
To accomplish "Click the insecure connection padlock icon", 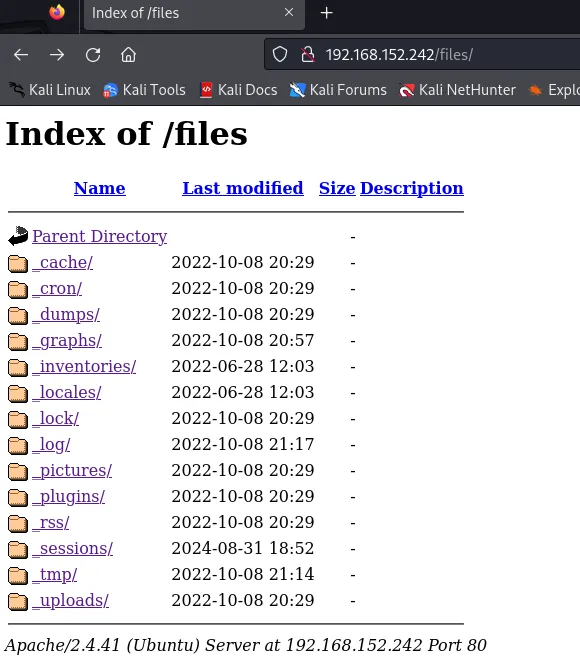I will pos(308,54).
